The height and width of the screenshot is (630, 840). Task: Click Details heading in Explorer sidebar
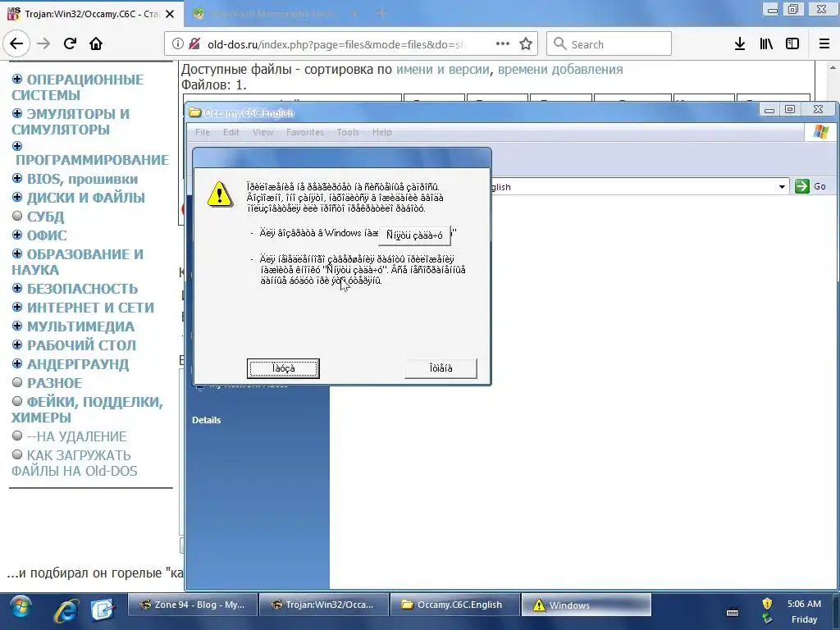coord(206,420)
